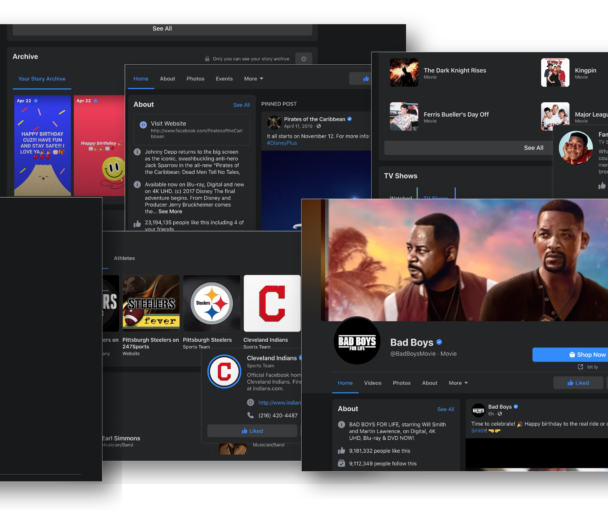The width and height of the screenshot is (608, 510).
Task: Click Pirates of the Caribbean verified badge
Action: tap(349, 119)
